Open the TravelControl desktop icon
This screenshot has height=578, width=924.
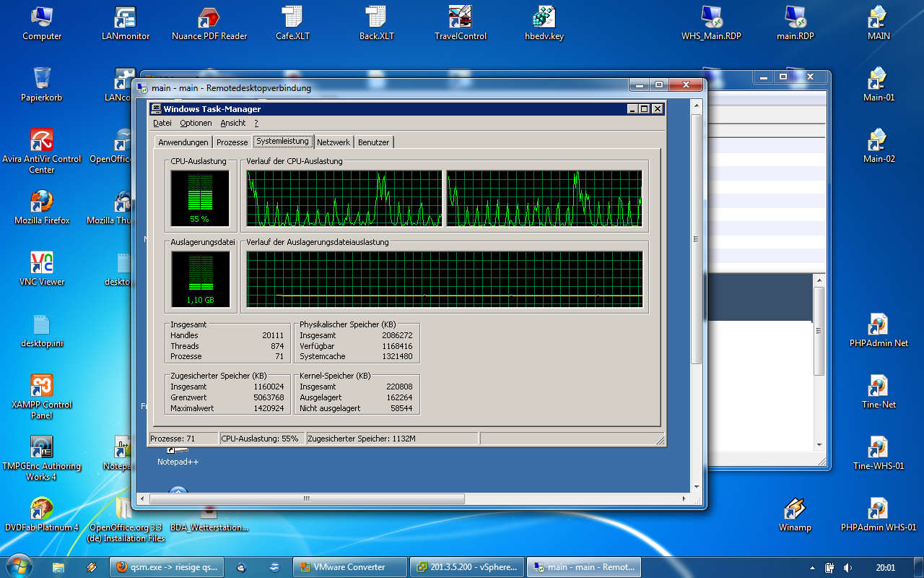click(460, 22)
